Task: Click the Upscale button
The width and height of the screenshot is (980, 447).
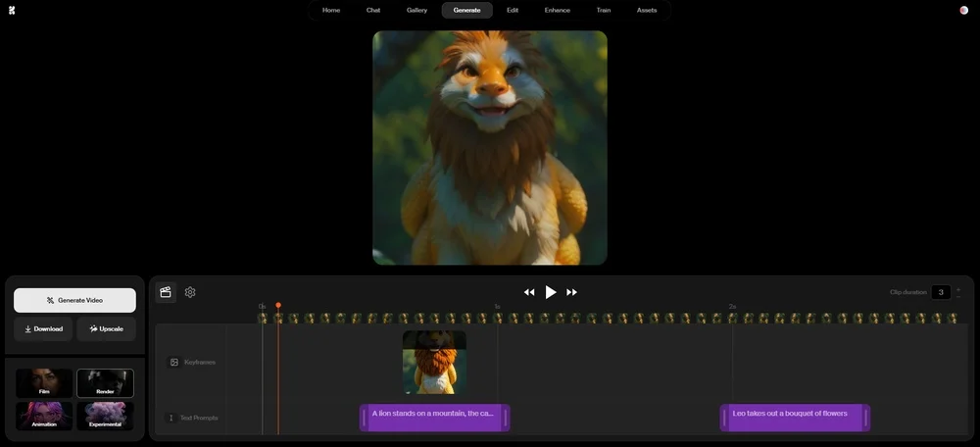Action: click(106, 329)
